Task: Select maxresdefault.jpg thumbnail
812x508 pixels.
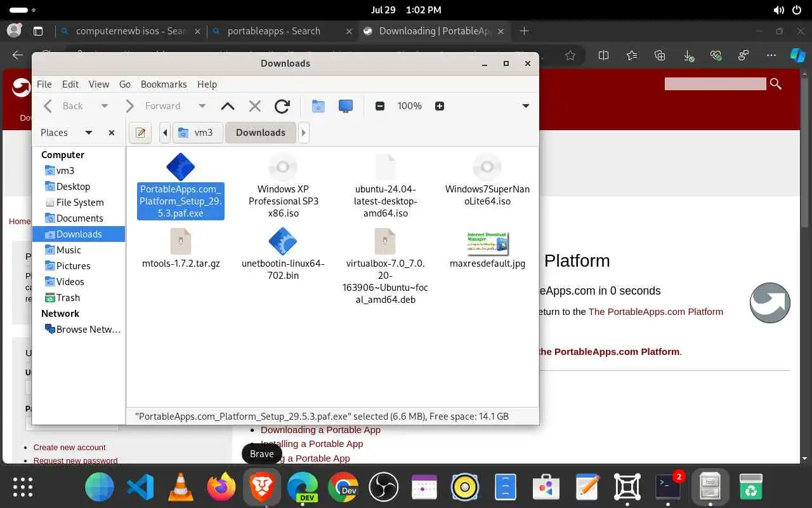Action: (487, 249)
